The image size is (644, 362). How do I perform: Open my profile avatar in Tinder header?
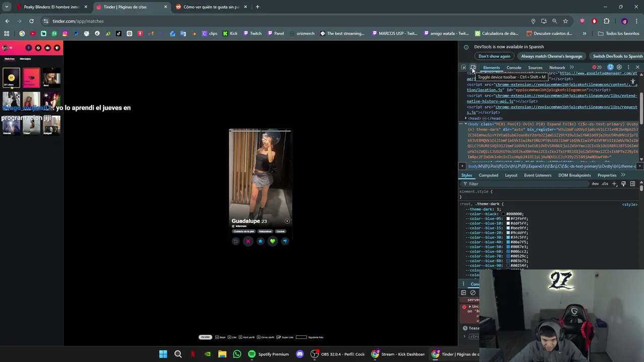pos(5,48)
